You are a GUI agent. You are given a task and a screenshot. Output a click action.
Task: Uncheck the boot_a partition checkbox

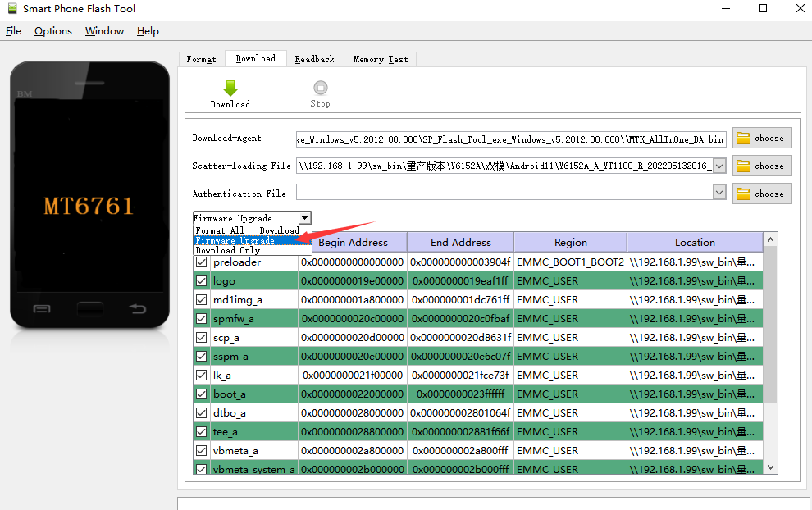click(202, 394)
